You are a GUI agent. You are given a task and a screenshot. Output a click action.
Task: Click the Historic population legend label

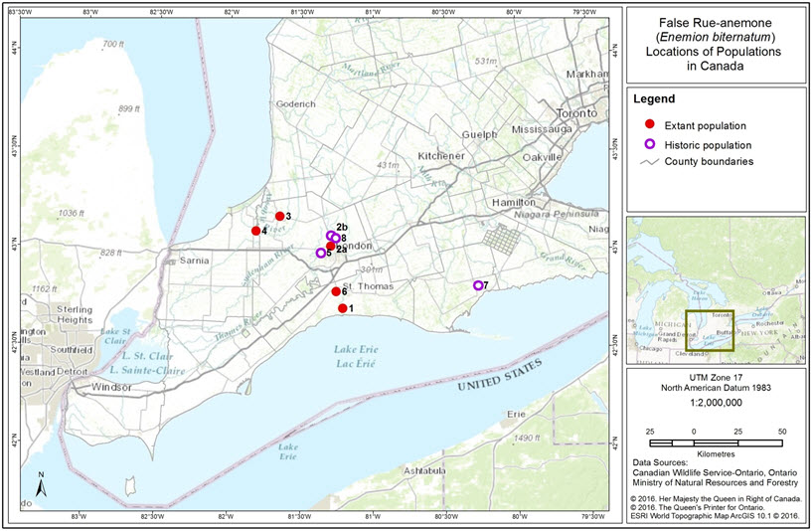[708, 145]
